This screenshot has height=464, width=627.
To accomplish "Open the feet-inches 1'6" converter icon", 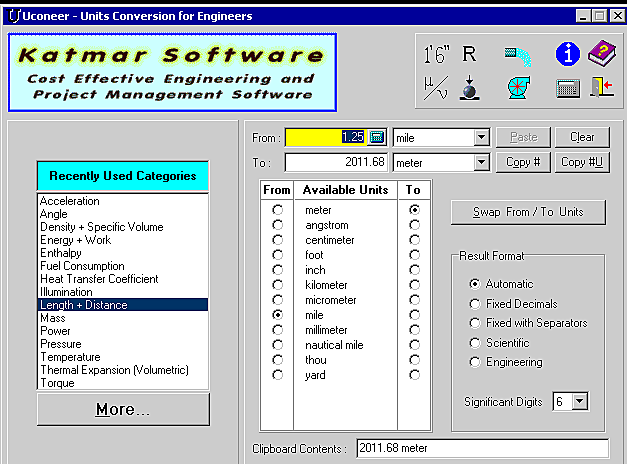I will click(437, 54).
